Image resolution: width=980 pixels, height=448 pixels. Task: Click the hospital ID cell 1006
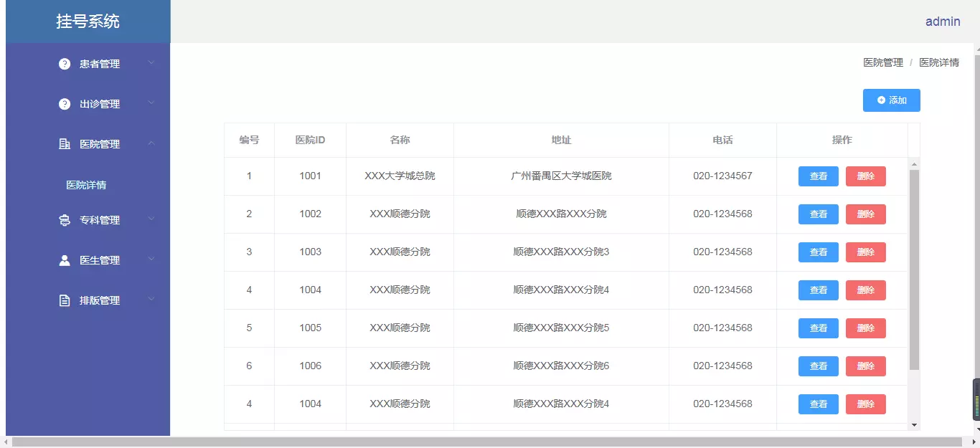pos(310,366)
